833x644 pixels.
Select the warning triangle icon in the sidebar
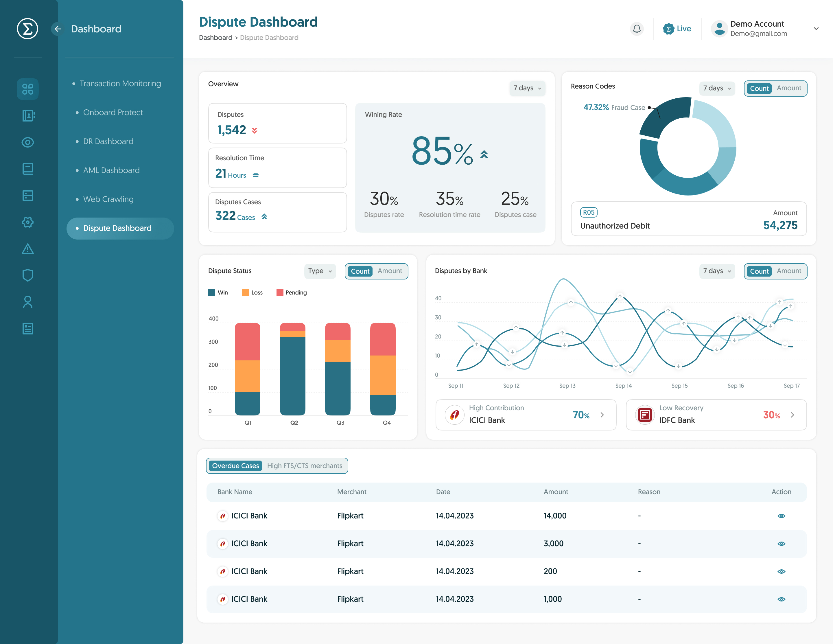[x=27, y=249]
